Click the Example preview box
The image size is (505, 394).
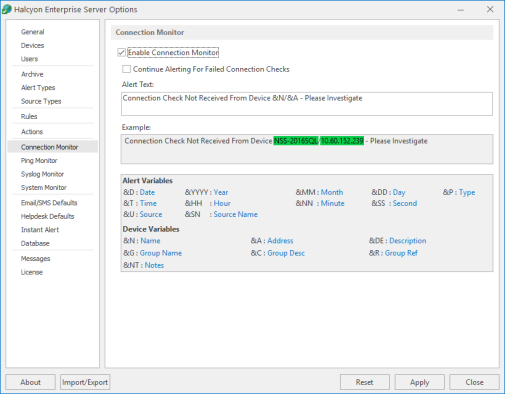[x=307, y=149]
